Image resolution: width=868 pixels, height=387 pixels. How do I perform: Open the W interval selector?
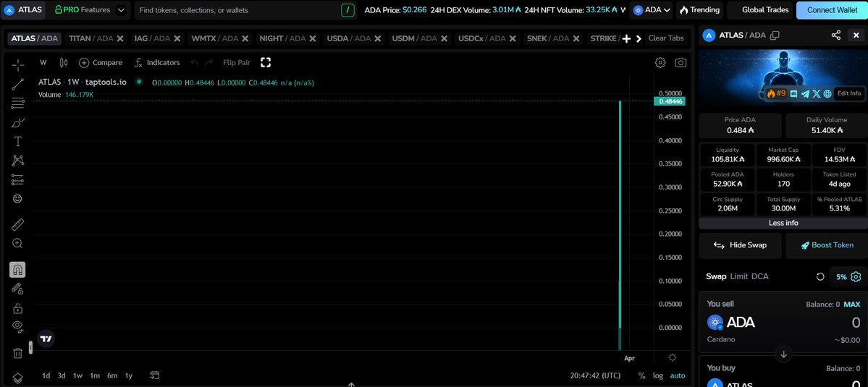tap(43, 62)
